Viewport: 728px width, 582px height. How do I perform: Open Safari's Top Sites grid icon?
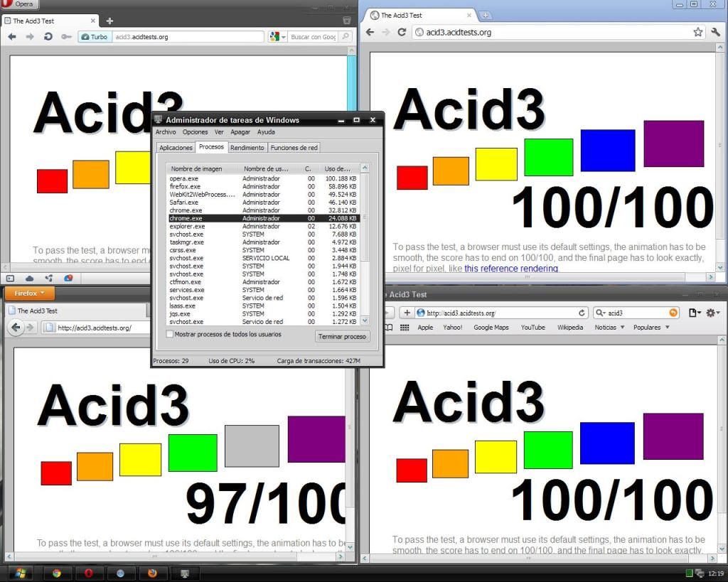point(405,327)
